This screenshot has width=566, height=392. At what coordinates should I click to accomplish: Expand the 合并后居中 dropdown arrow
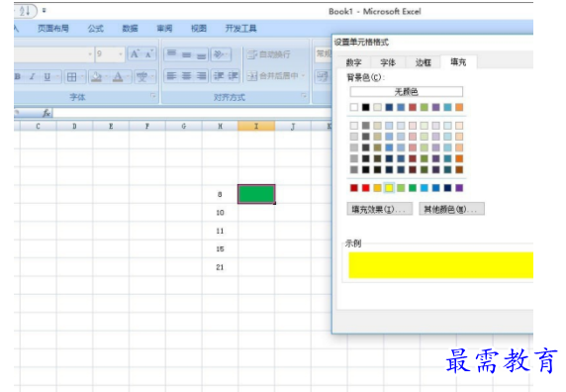[x=303, y=76]
